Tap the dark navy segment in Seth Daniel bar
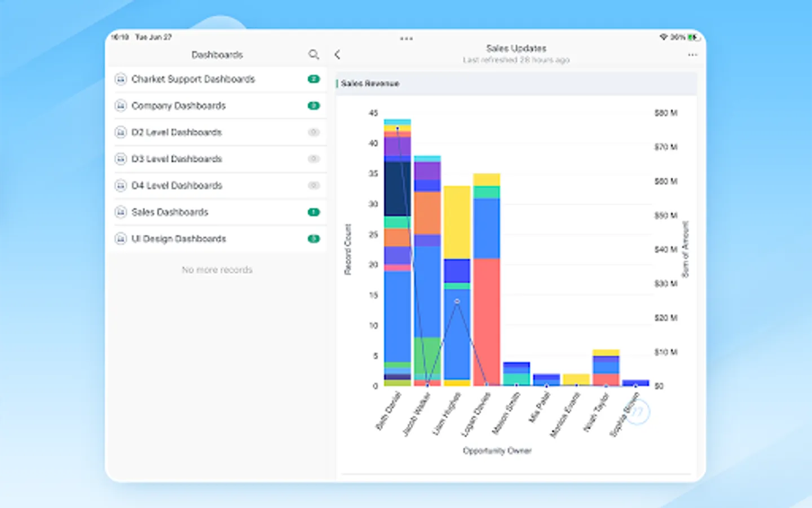Viewport: 812px width, 508px height. click(x=398, y=189)
